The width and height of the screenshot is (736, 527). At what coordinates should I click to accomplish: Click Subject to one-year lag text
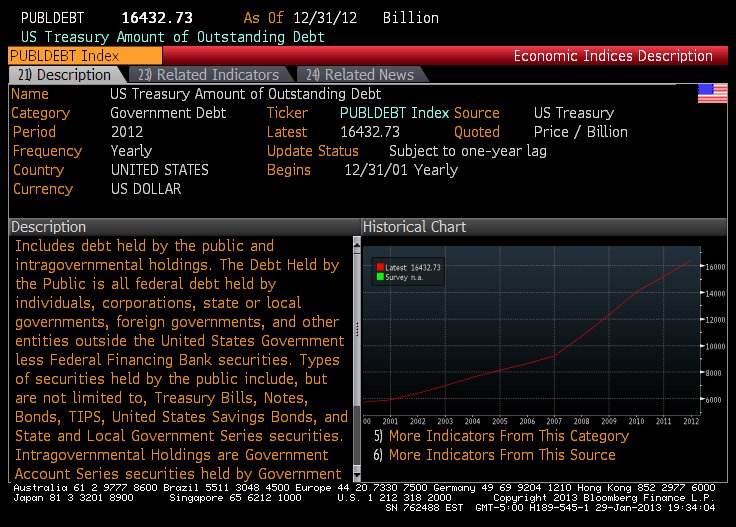point(468,151)
